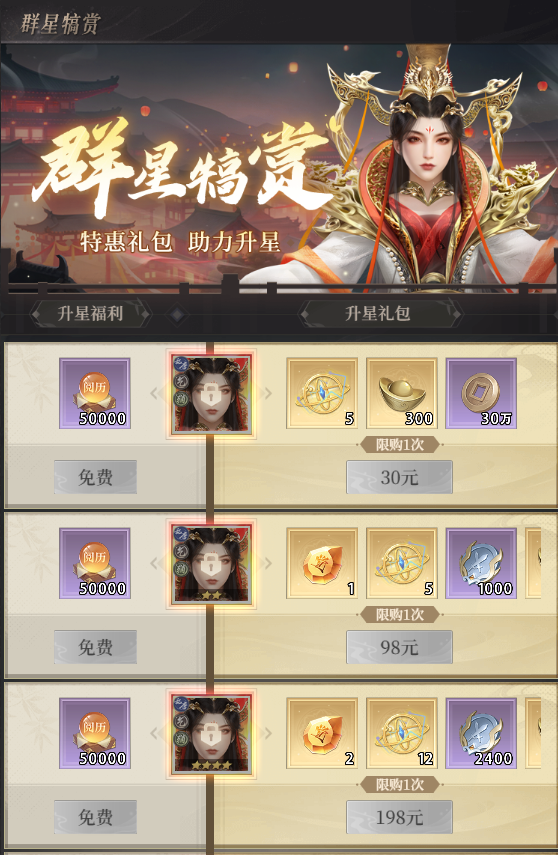
Task: Tap the 阅历 50000 reward in the third row
Action: click(x=95, y=733)
